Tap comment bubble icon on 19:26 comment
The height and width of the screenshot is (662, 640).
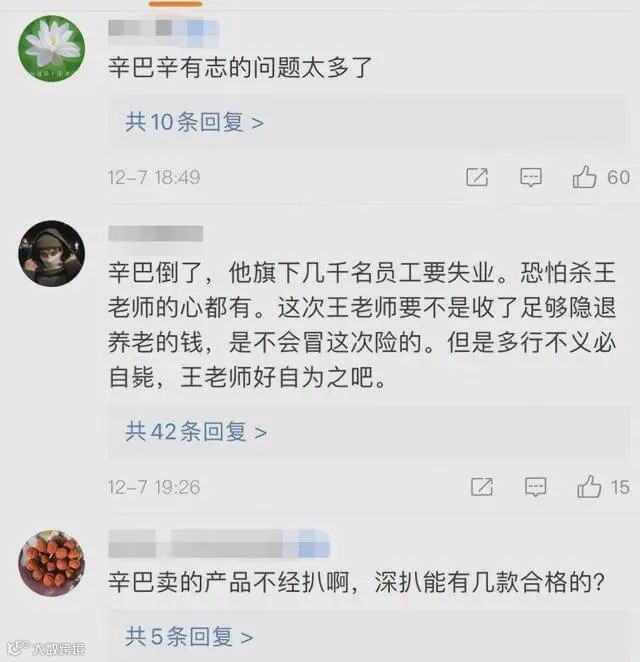[x=536, y=487]
